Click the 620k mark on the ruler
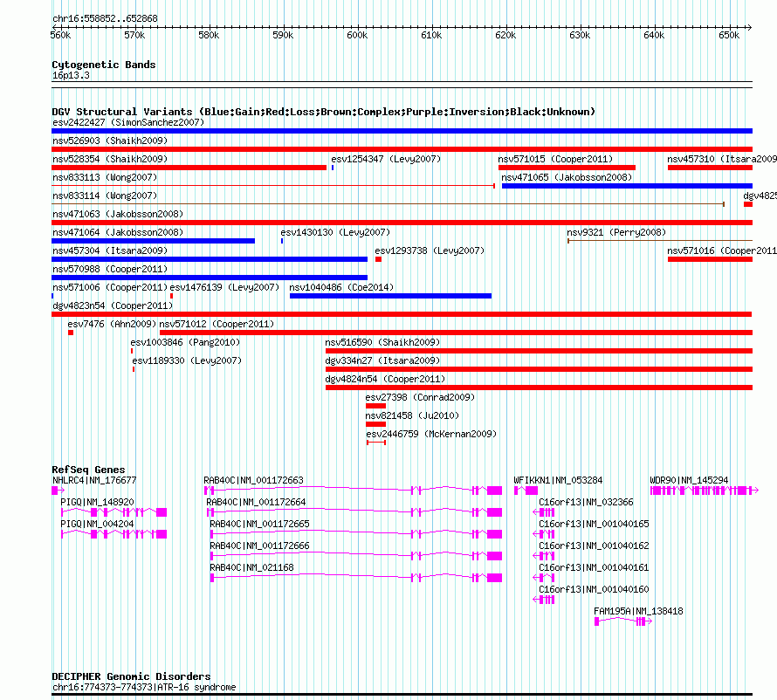This screenshot has height=700, width=777. coord(505,35)
